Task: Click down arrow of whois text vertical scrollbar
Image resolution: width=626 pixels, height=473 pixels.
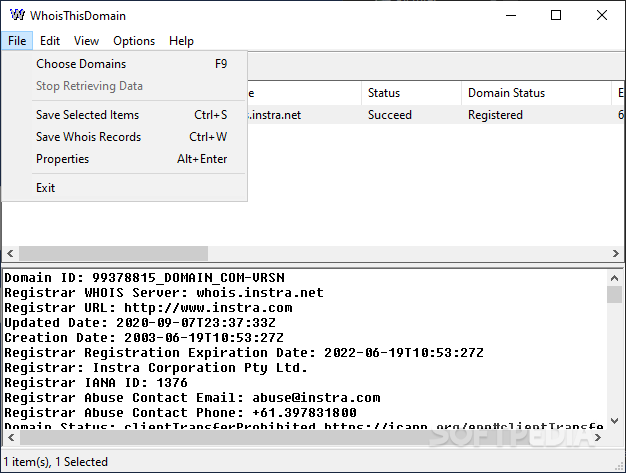Action: tap(614, 421)
